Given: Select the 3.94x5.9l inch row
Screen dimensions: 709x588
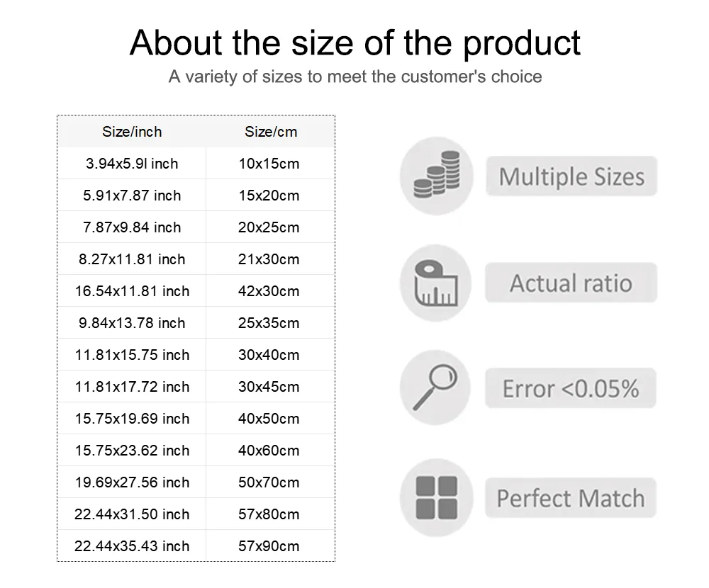Looking at the screenshot, I should point(196,163).
